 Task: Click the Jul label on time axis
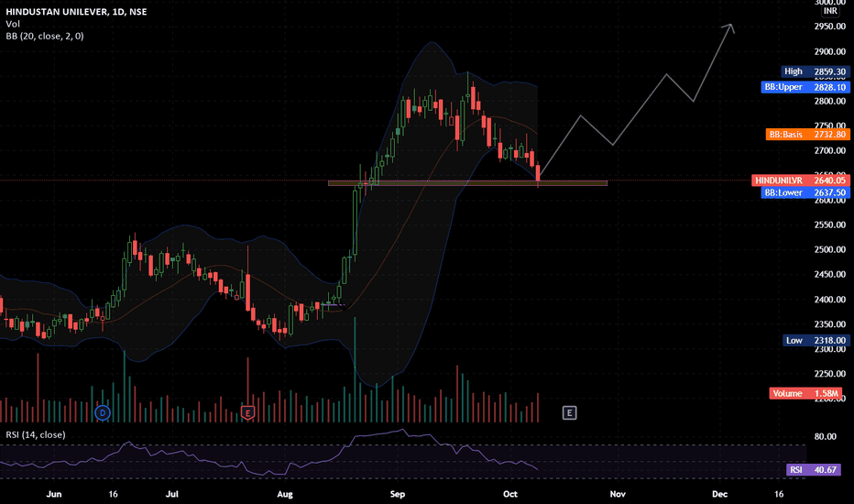[x=172, y=494]
